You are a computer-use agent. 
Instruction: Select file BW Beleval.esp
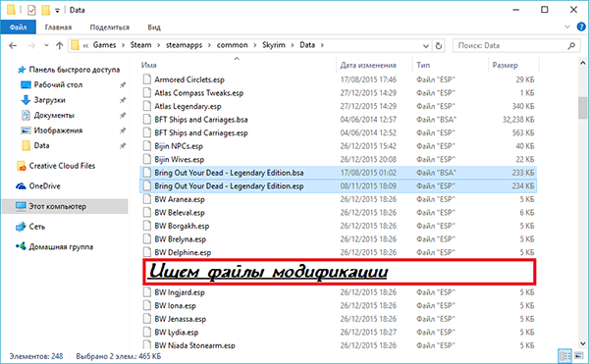click(x=180, y=213)
